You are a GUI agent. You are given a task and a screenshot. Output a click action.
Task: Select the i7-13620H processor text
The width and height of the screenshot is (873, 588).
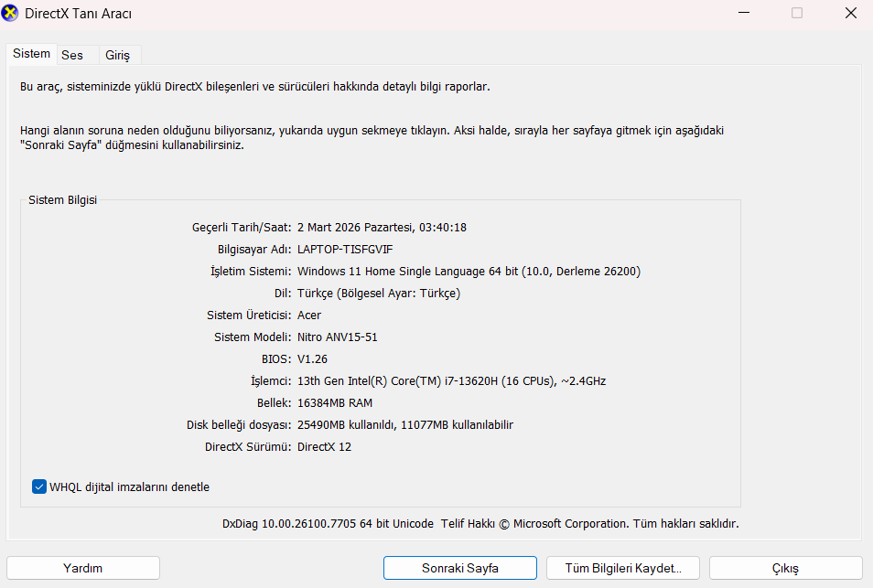tap(451, 380)
